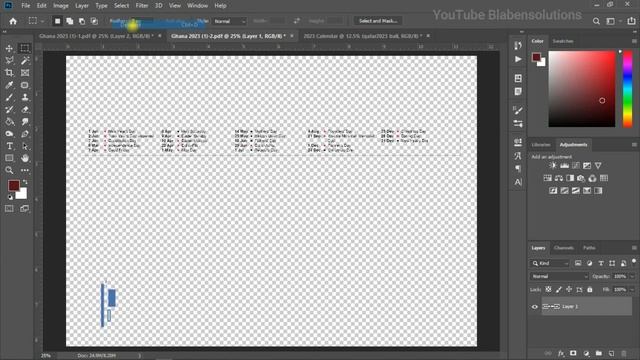Select the Brush tool

point(9,97)
